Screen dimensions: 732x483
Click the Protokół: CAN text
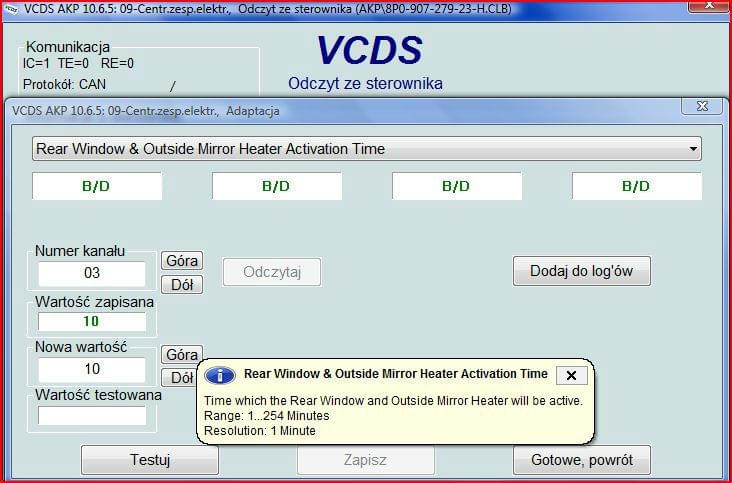(64, 84)
